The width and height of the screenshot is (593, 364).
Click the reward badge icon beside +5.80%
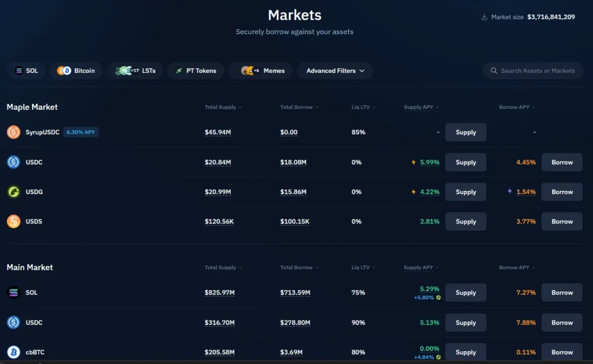click(x=438, y=297)
